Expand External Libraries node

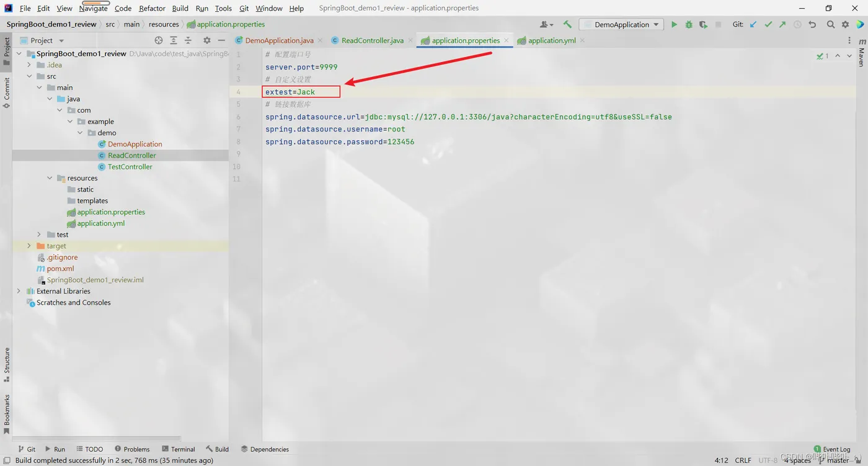pos(19,291)
